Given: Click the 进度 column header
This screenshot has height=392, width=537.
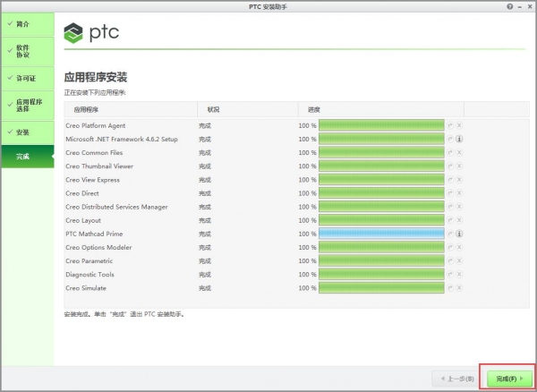Looking at the screenshot, I should point(381,109).
